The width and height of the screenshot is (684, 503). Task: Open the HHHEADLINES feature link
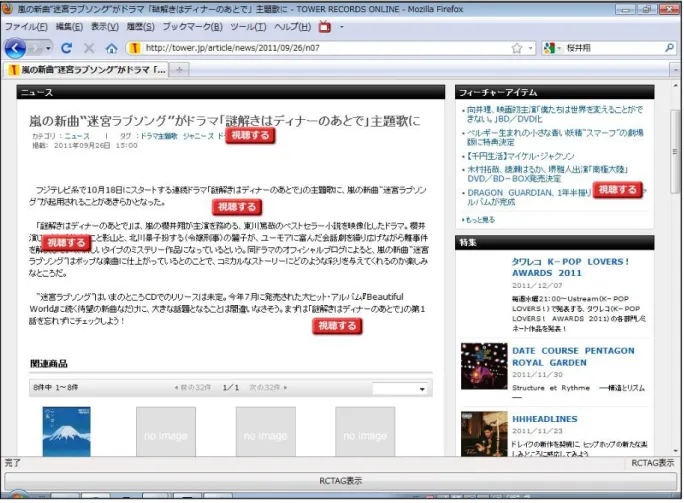(544, 419)
